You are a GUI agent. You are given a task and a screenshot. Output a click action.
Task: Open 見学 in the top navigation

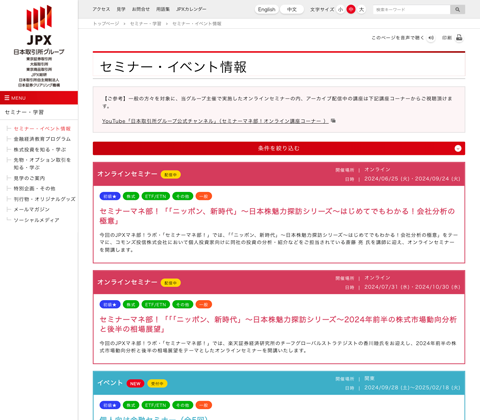coord(121,9)
